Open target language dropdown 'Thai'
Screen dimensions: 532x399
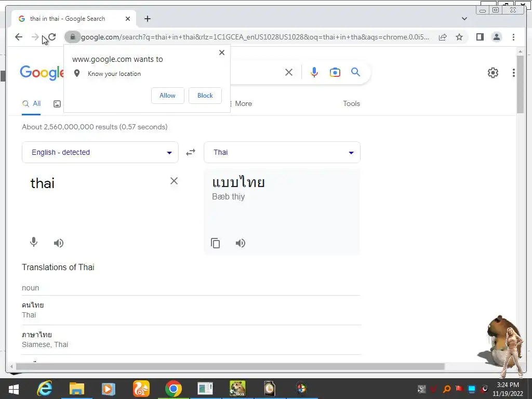282,152
